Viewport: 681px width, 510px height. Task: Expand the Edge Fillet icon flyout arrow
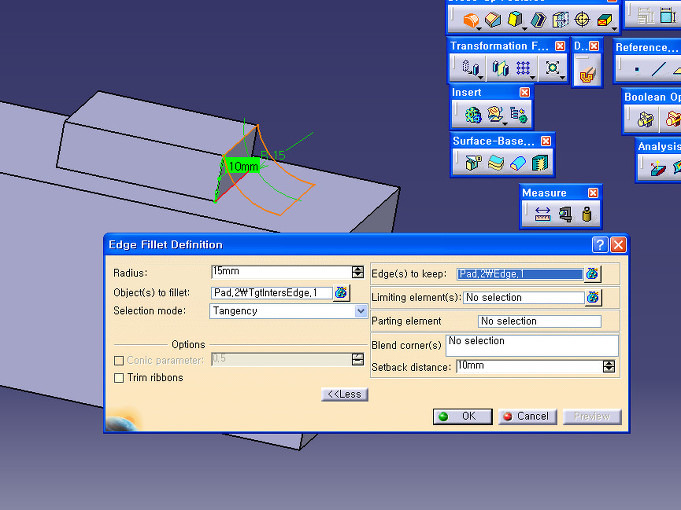click(479, 29)
